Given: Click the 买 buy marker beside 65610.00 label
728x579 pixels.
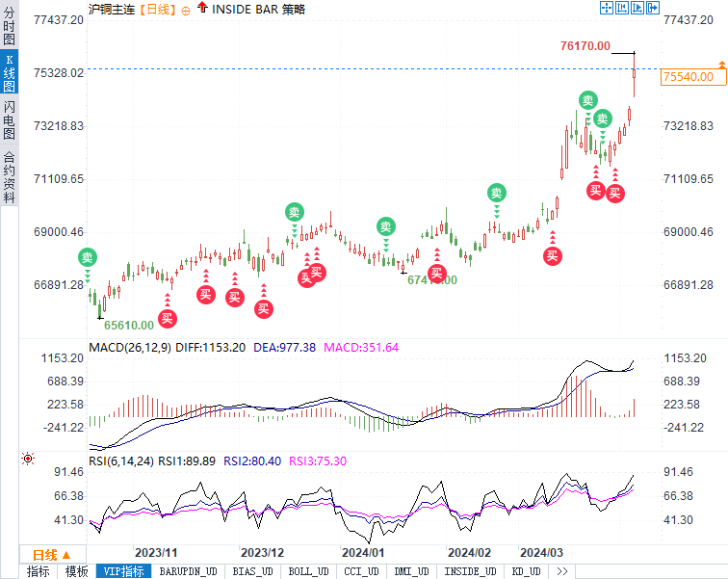Looking at the screenshot, I should [168, 319].
